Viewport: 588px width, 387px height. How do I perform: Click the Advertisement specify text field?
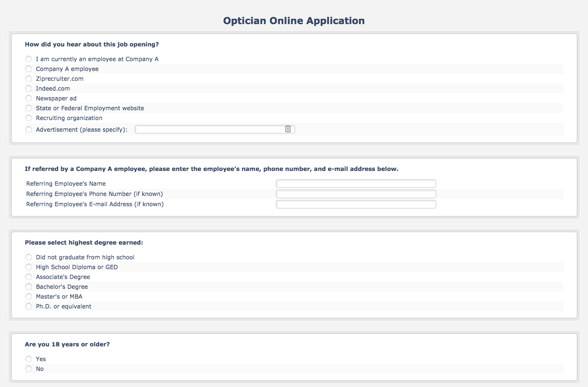215,129
